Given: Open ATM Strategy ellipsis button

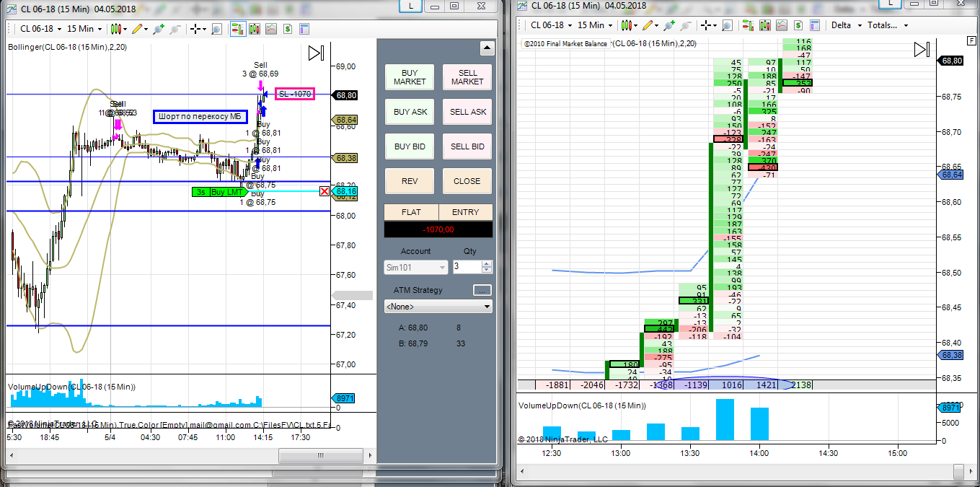Looking at the screenshot, I should 482,290.
